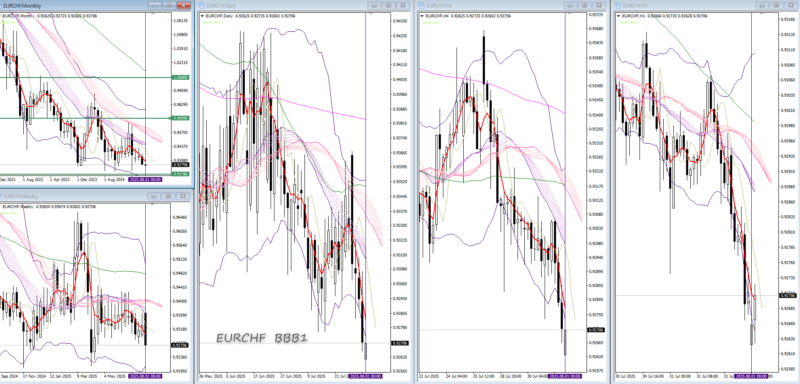Expand the arrow beside EURCHF,Daily chart label
The image size is (800, 384).
[x=202, y=16]
